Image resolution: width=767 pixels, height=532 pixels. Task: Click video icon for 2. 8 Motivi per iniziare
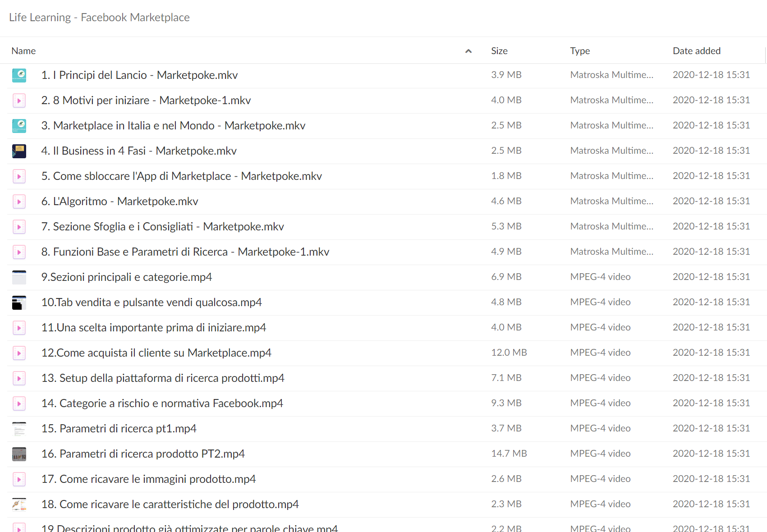(x=19, y=101)
